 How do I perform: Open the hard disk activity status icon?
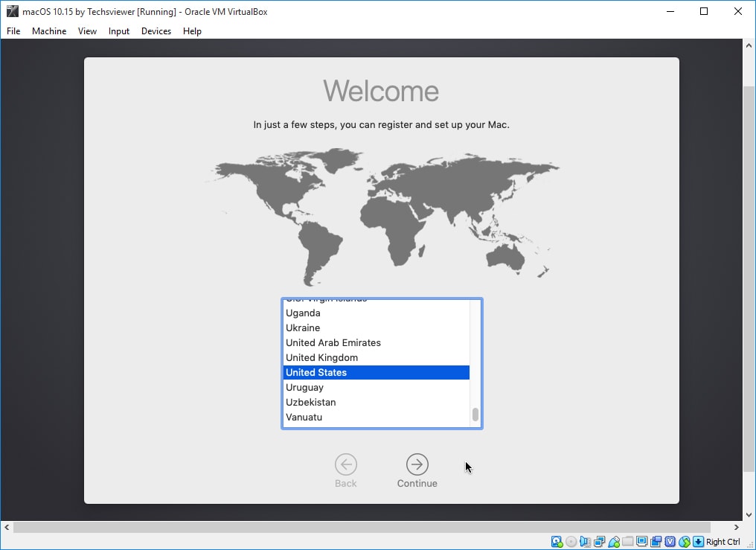(x=557, y=541)
